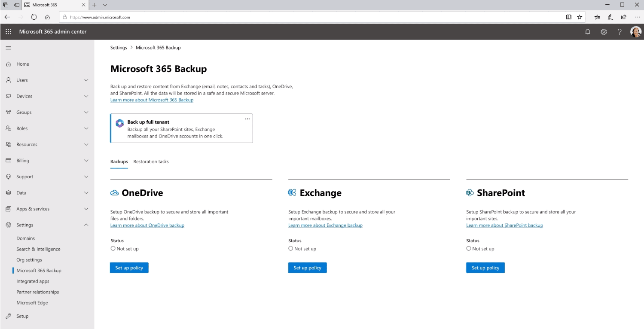This screenshot has width=644, height=329.
Task: Refresh the browser page
Action: click(x=34, y=17)
